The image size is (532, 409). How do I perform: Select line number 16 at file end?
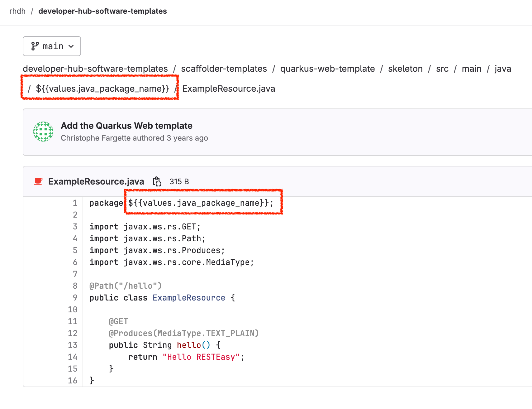point(72,380)
